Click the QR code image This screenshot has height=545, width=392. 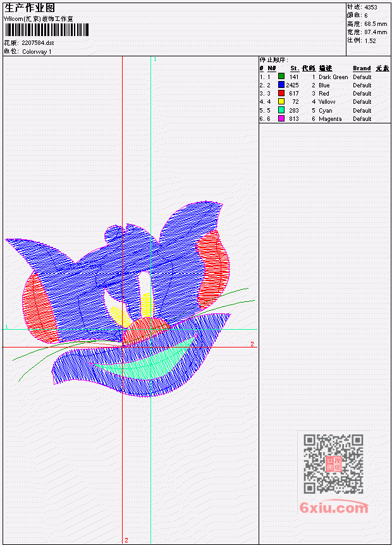(333, 464)
